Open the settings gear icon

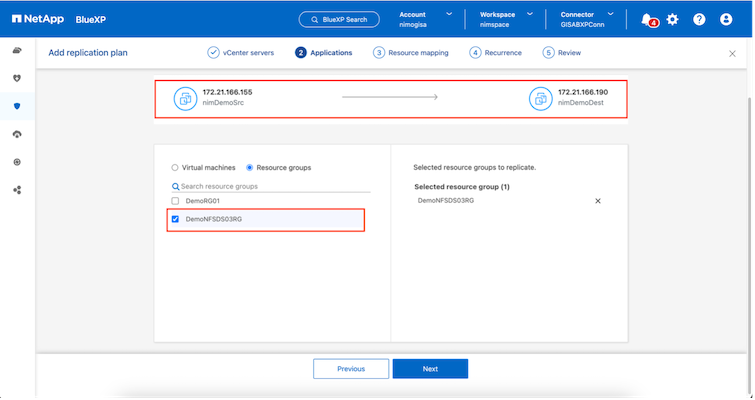[x=672, y=19]
